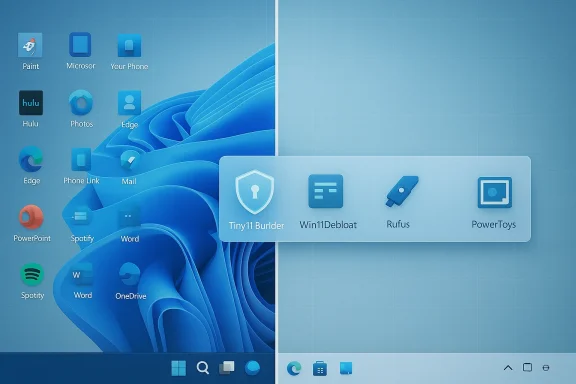
Task: Open the OneDrive desktop icon
Action: point(129,274)
